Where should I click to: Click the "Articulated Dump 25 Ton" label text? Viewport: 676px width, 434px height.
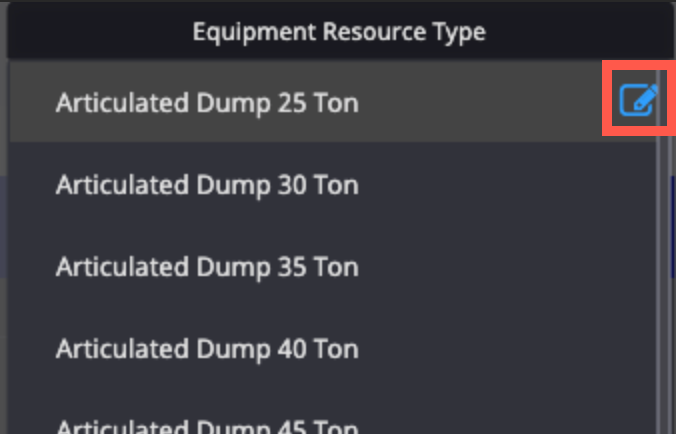point(207,103)
